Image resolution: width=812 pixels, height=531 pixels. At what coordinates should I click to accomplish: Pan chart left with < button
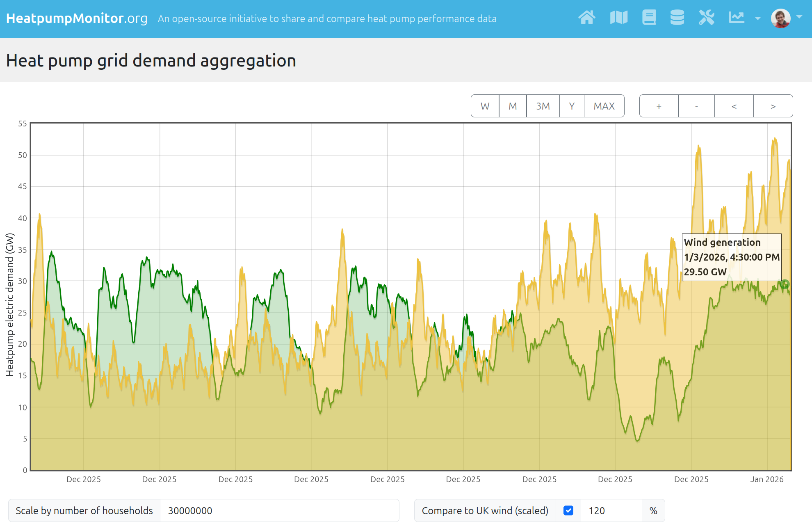point(734,106)
